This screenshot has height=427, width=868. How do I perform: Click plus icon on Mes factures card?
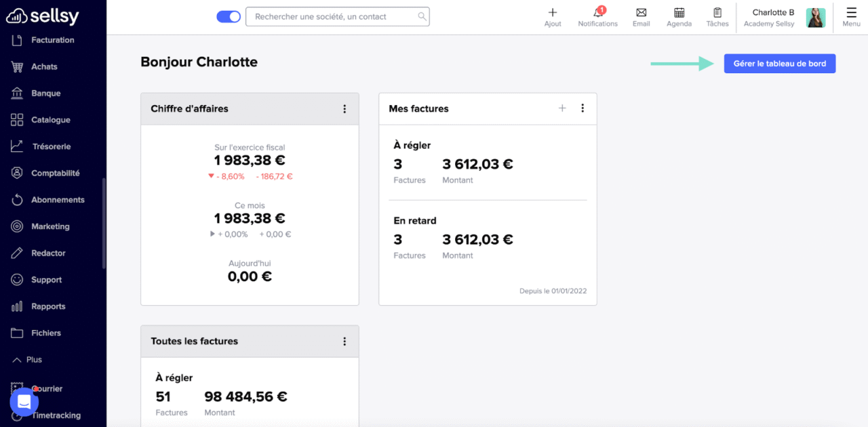pyautogui.click(x=562, y=108)
